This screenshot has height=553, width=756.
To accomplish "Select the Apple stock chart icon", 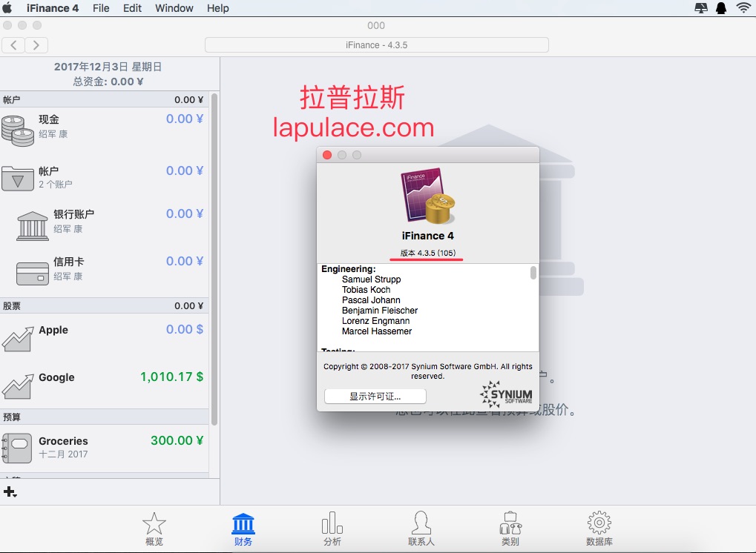I will click(18, 339).
